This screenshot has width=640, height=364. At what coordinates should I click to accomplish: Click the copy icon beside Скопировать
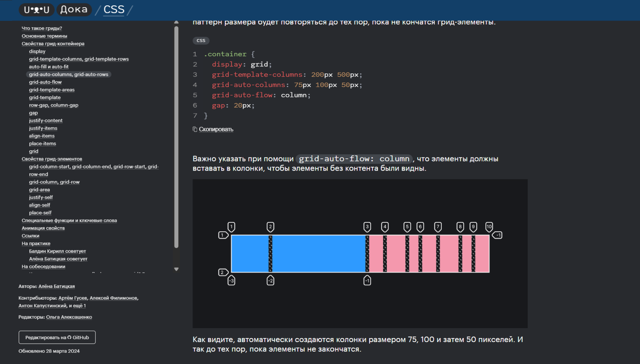pyautogui.click(x=195, y=129)
